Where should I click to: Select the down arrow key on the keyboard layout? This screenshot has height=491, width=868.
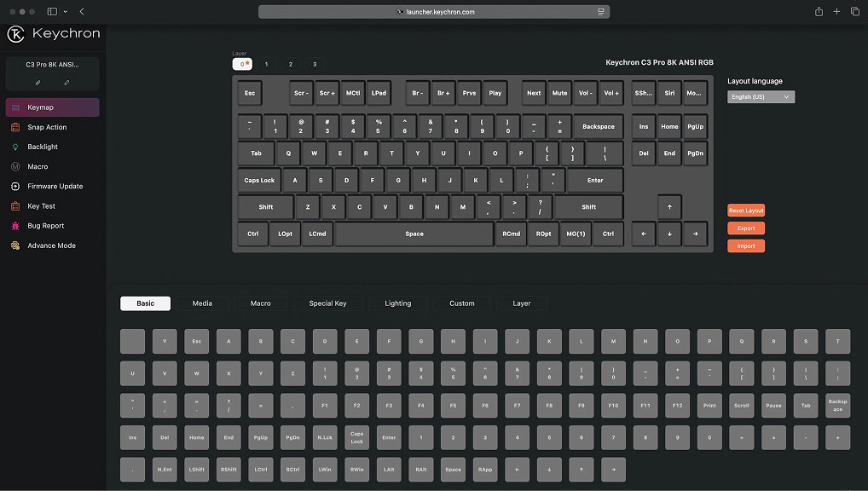[669, 234]
